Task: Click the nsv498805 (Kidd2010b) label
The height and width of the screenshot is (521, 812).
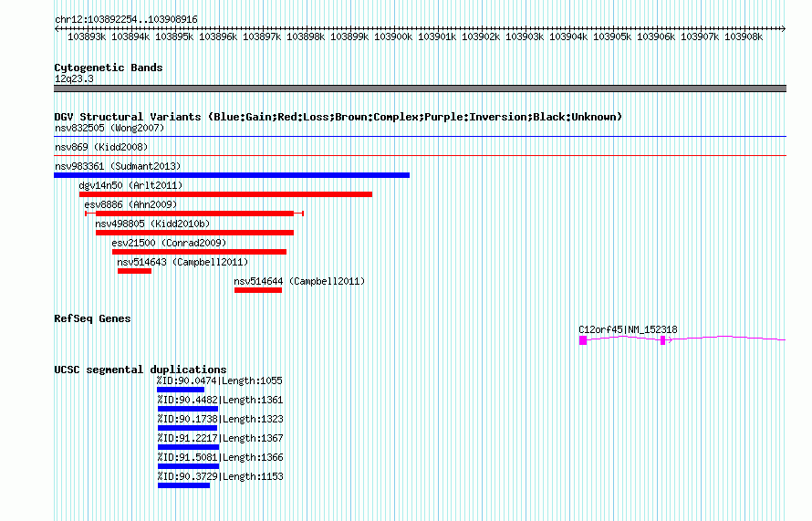Action: click(152, 224)
